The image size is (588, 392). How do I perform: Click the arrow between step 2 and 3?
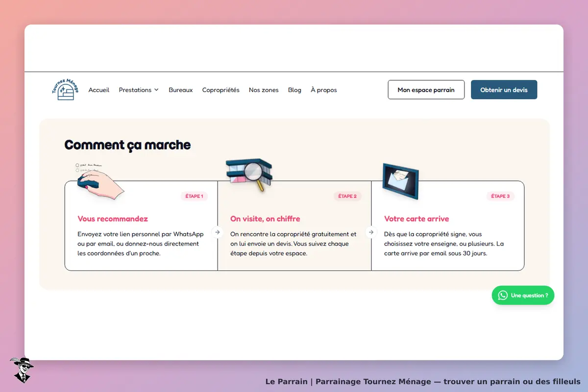[371, 232]
